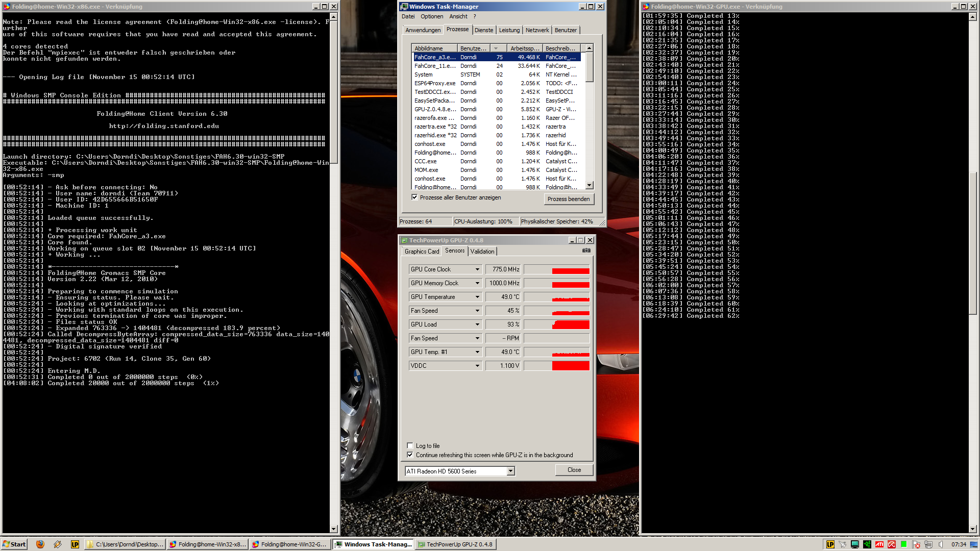Click the GPU-Z screenshot camera icon

586,251
